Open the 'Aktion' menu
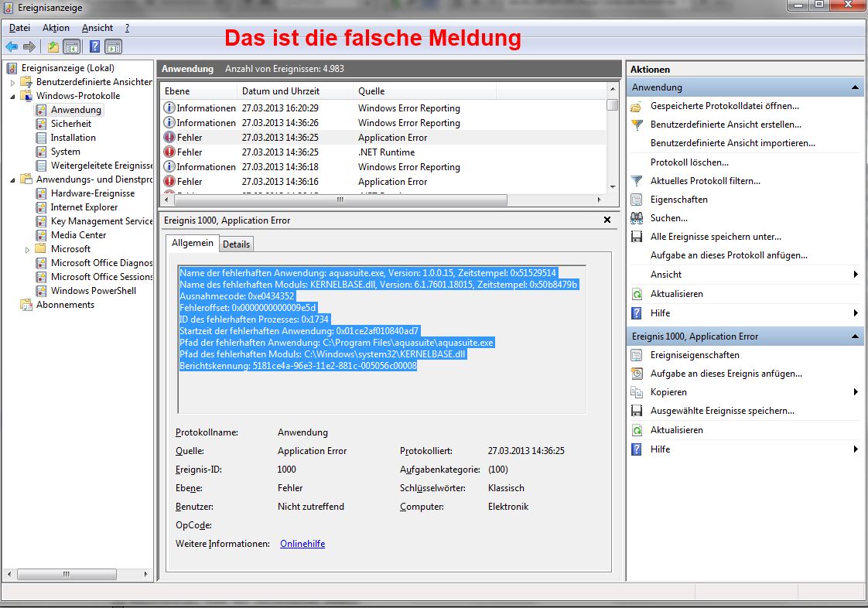This screenshot has width=868, height=608. click(56, 28)
